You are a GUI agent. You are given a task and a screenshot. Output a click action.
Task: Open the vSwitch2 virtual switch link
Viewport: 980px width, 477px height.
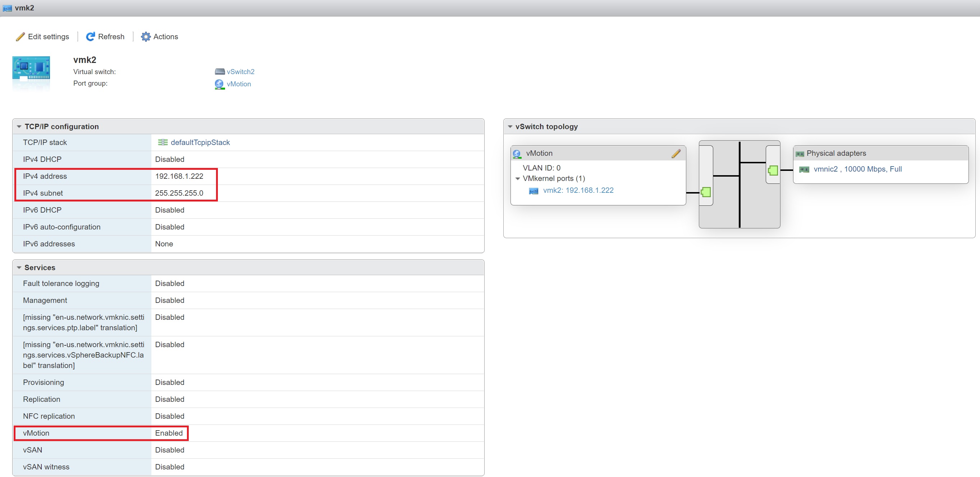241,72
